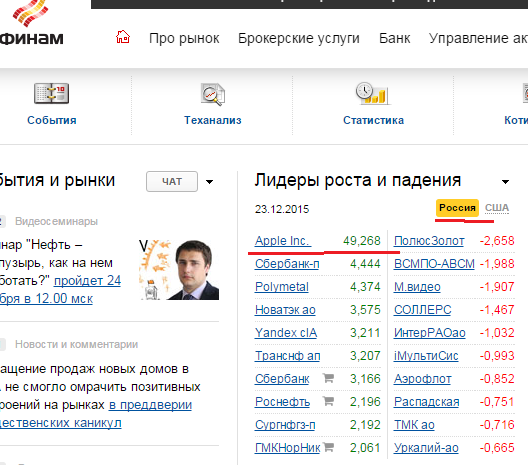This screenshot has width=528, height=465.
Task: Open the СОЛЛЕРС stock link
Action: point(423,310)
